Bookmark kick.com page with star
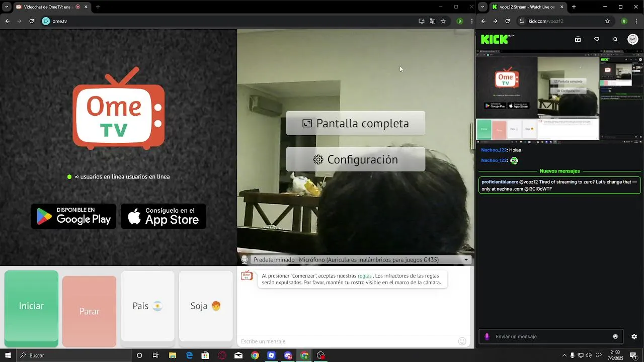Screen dimensions: 644x362 607,21
